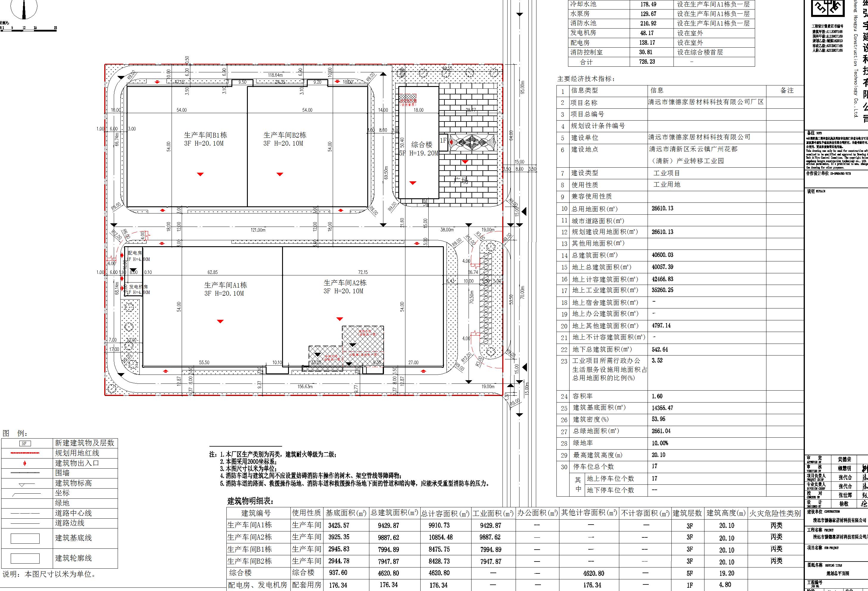Click the elevation marker triangle in legend

22,485
